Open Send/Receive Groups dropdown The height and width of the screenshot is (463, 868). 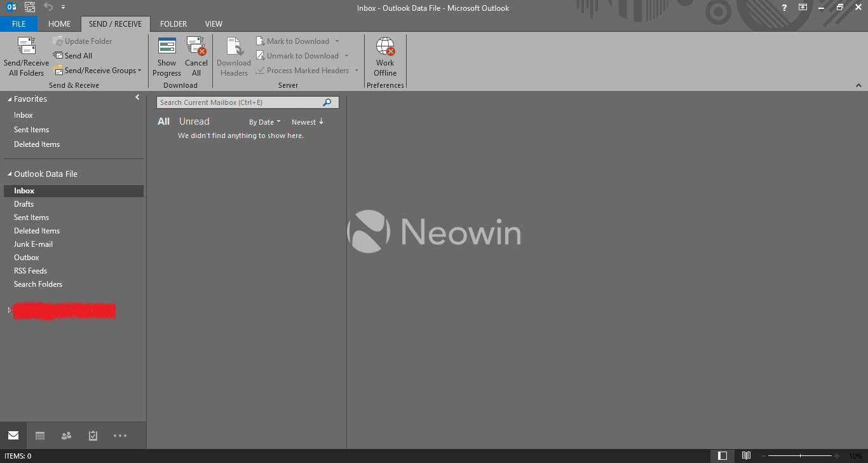pyautogui.click(x=97, y=71)
